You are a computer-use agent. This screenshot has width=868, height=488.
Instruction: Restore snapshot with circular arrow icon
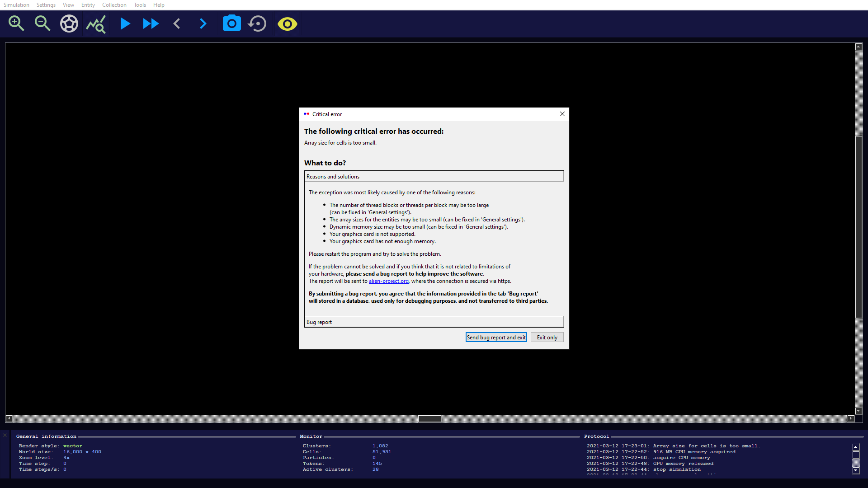pos(258,23)
